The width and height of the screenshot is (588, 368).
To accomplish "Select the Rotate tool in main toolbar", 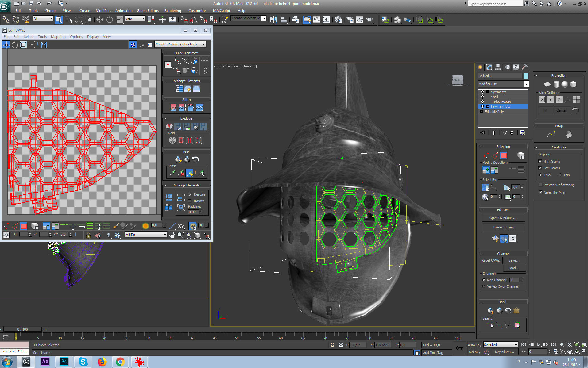I will pos(110,20).
